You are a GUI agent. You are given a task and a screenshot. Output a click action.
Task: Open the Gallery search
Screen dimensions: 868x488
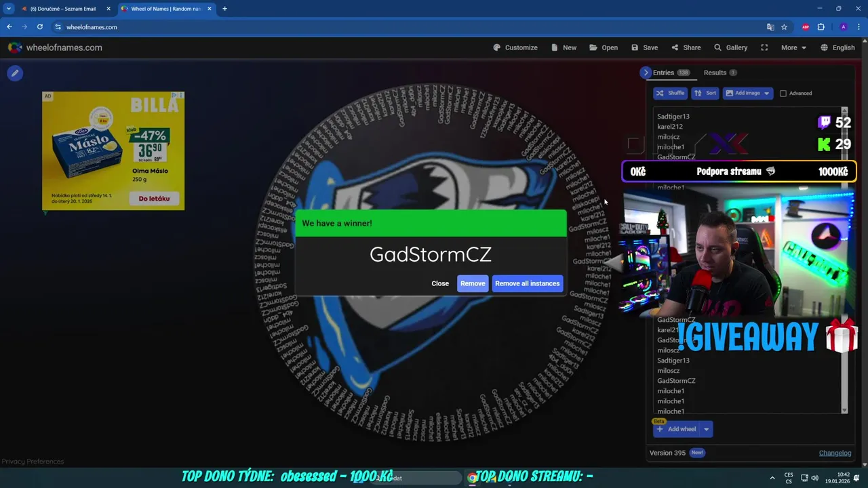[730, 47]
